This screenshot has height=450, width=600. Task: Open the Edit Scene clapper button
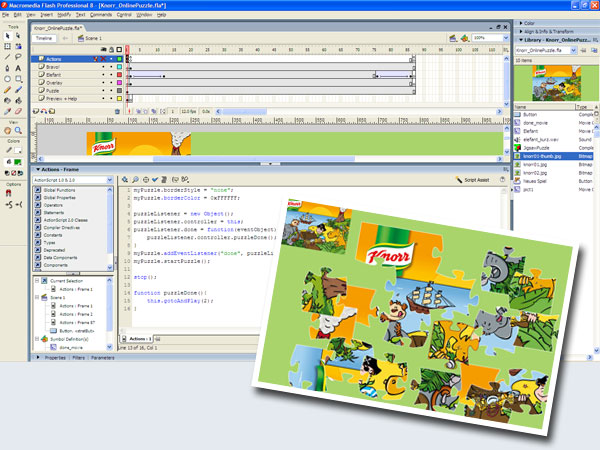coord(453,38)
